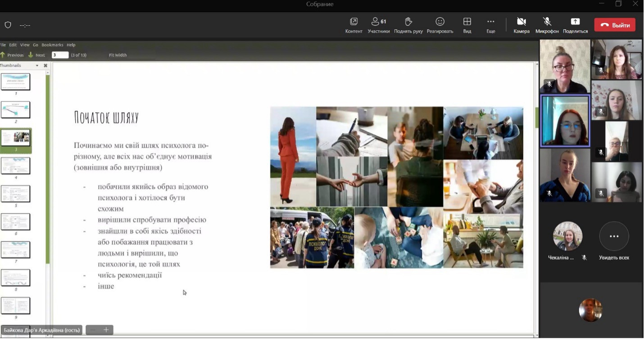This screenshot has height=340, width=644.
Task: Open the Участники list of 61 participants
Action: pos(378,22)
